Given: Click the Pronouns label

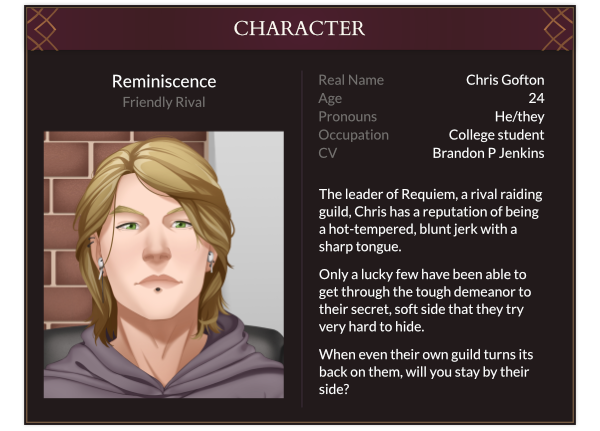Looking at the screenshot, I should click(x=347, y=116).
